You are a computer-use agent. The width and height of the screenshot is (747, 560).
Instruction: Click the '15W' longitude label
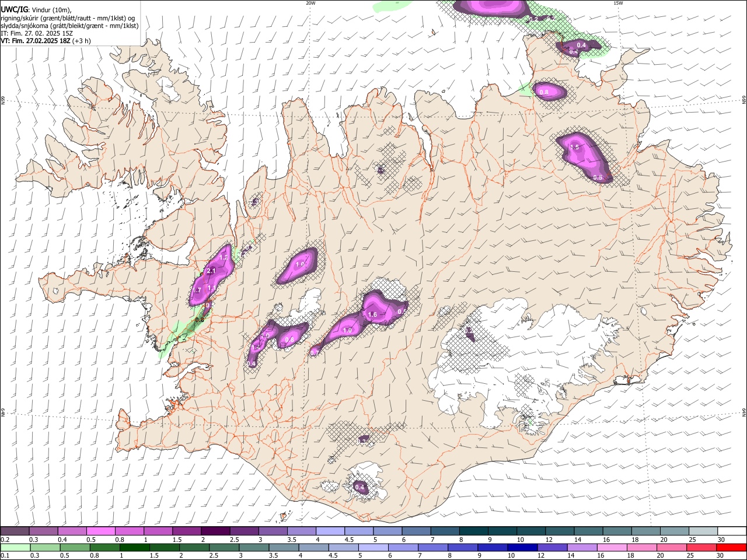(618, 3)
